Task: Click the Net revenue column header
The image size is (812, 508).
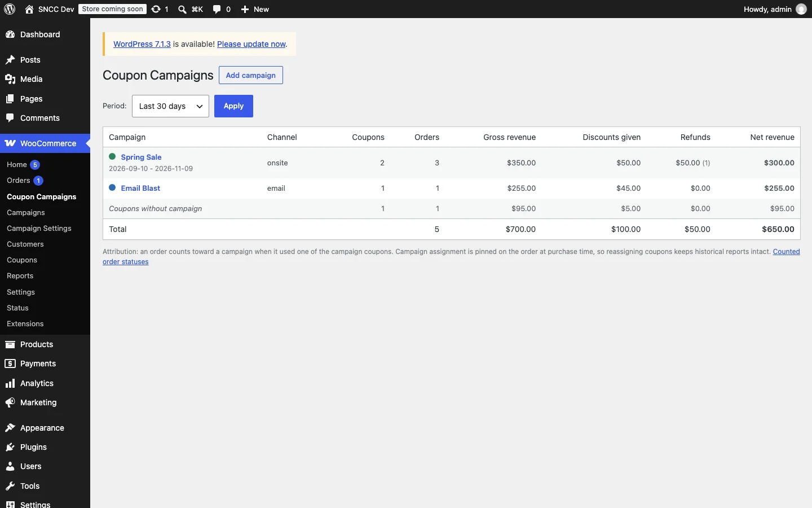Action: (773, 137)
